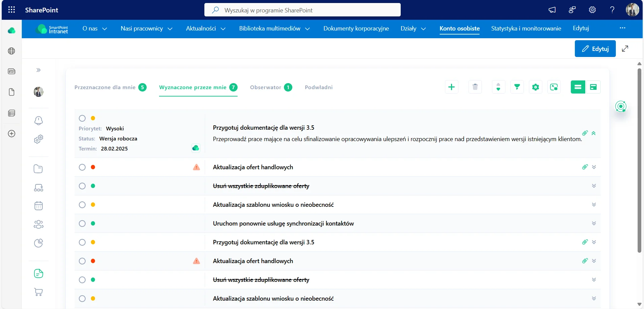Click the 'Wyszukaj w programie SharePoint' search box

coord(302,10)
